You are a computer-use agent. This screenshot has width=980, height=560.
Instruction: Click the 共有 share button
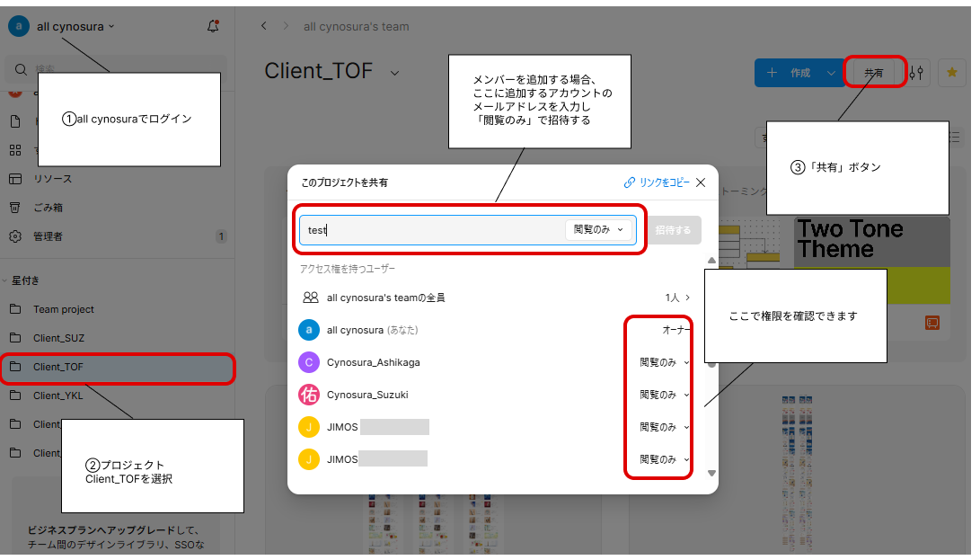874,73
